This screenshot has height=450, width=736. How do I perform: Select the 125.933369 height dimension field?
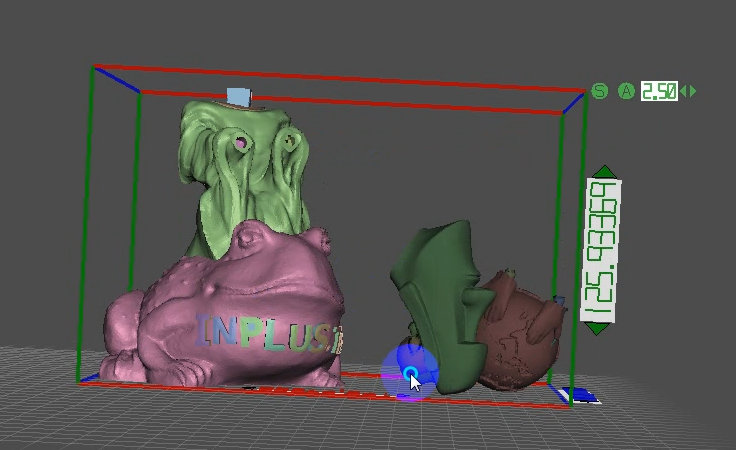601,250
